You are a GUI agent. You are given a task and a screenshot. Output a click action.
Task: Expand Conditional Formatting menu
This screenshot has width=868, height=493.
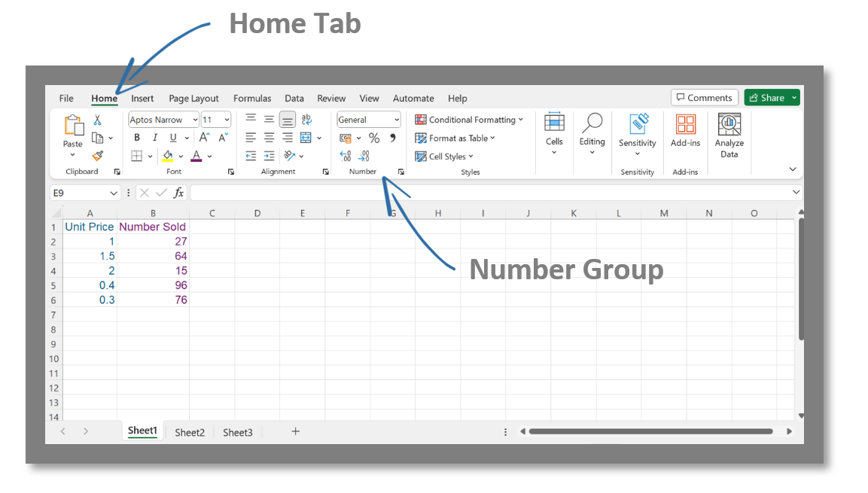pyautogui.click(x=469, y=120)
